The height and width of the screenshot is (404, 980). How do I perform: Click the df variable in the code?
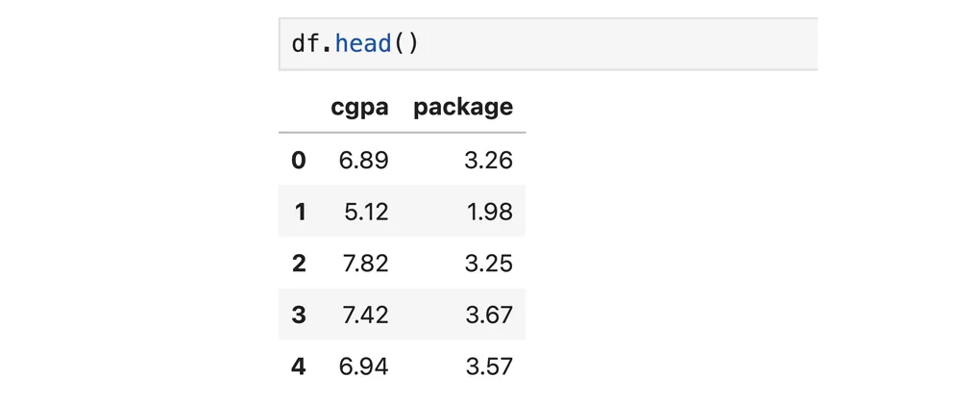coord(306,44)
